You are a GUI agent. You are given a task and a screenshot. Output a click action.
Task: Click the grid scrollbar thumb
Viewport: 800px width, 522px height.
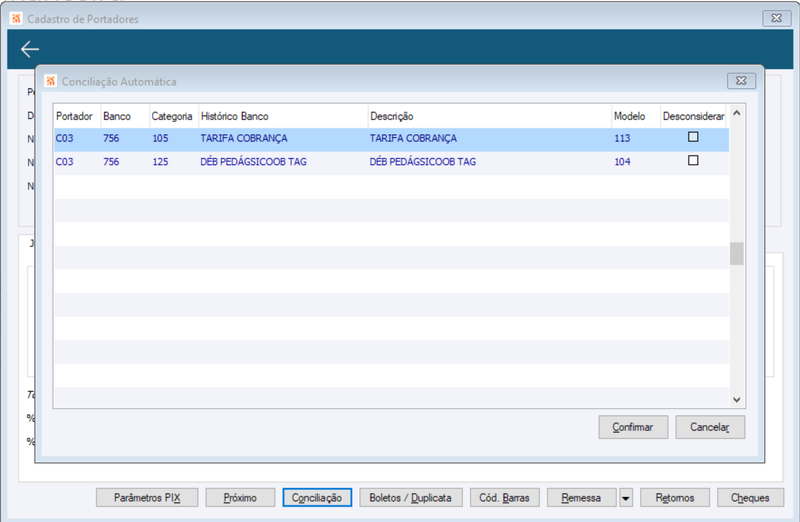736,253
